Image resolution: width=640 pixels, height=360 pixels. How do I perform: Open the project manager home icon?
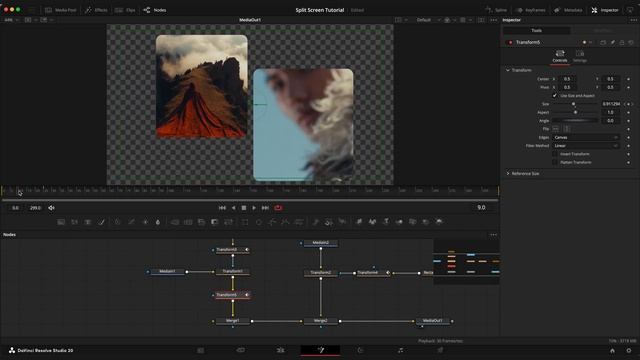pyautogui.click(x=612, y=351)
